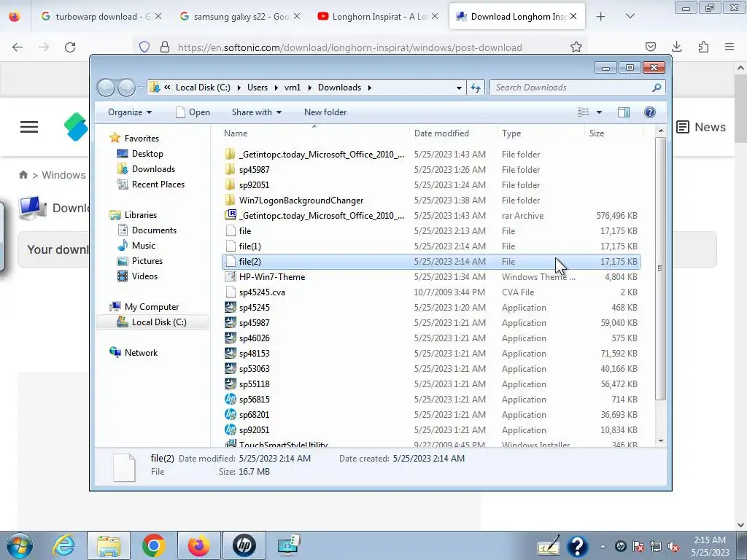Image resolution: width=747 pixels, height=560 pixels.
Task: Open Firefox downloads panel arrow icon
Action: (676, 47)
